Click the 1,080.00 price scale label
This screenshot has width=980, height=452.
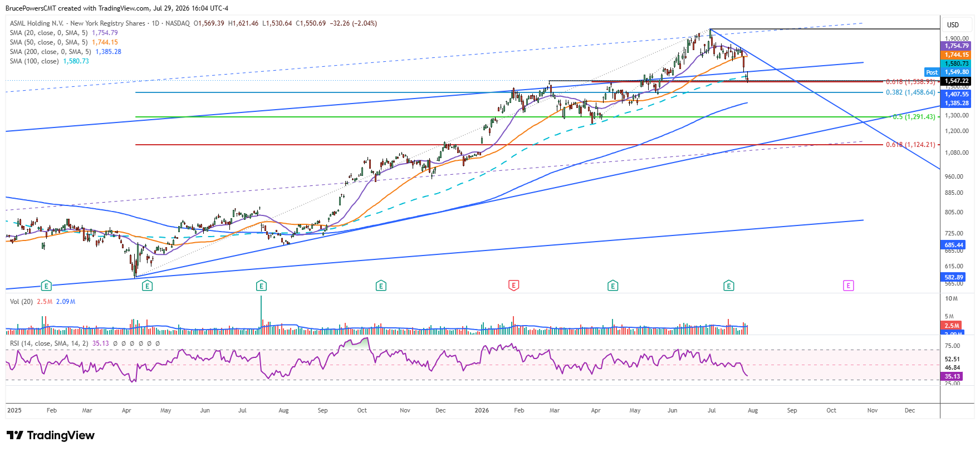point(957,153)
